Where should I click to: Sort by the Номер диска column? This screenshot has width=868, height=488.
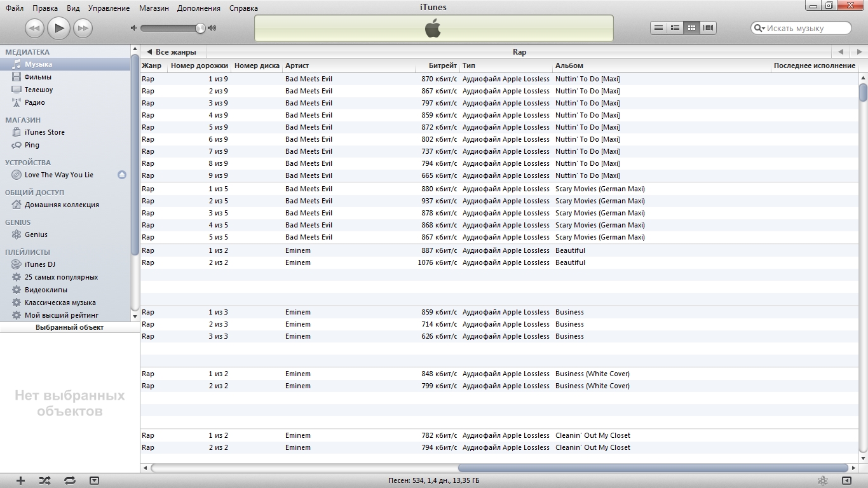(x=257, y=65)
